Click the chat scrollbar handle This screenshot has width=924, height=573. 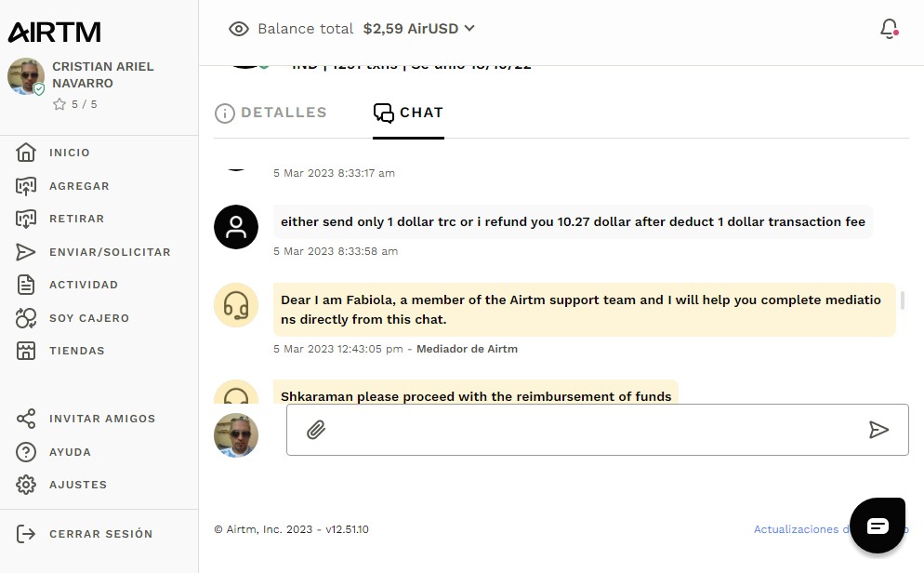pos(903,300)
